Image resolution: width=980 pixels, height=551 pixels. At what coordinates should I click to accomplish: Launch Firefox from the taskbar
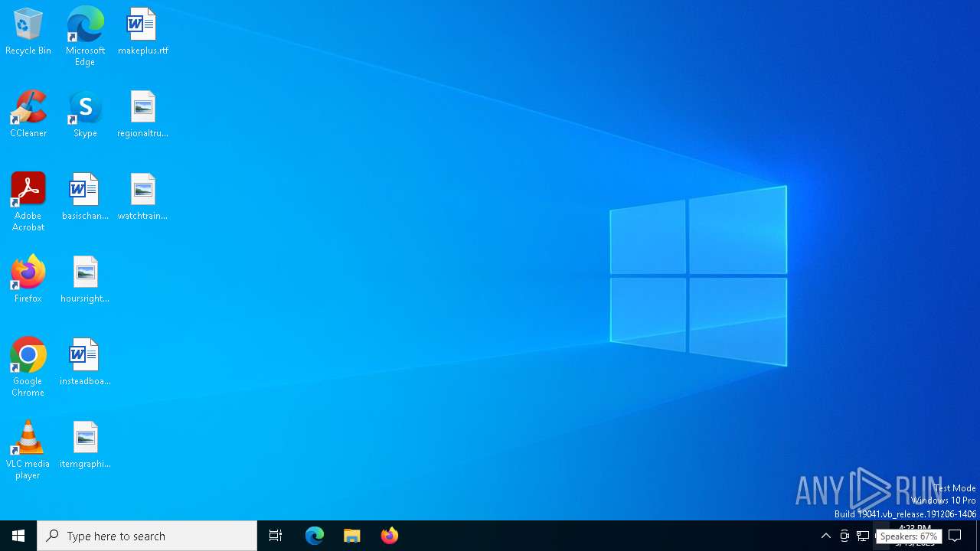pos(390,536)
